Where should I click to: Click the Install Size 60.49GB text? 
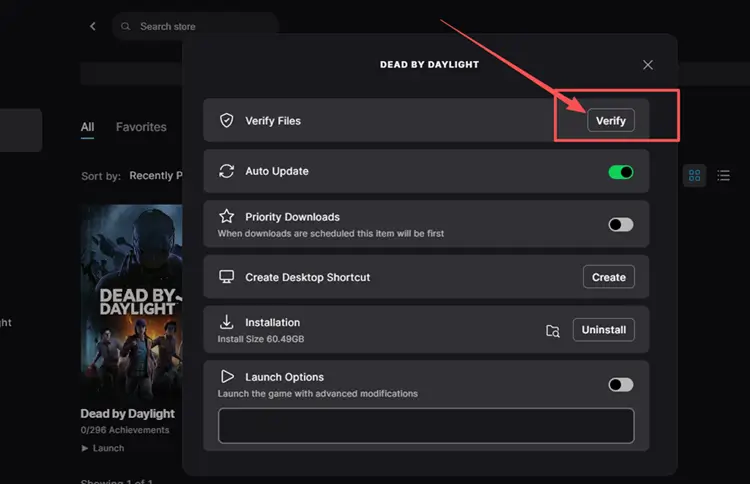pos(261,339)
